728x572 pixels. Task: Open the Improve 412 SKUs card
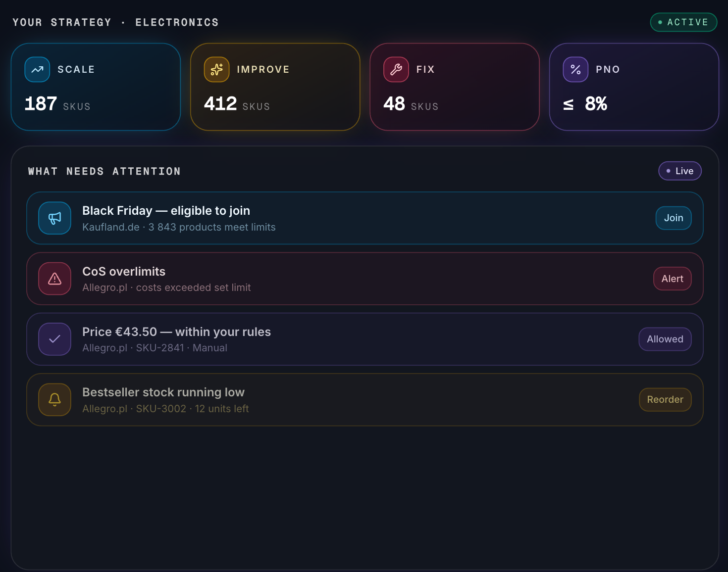275,87
